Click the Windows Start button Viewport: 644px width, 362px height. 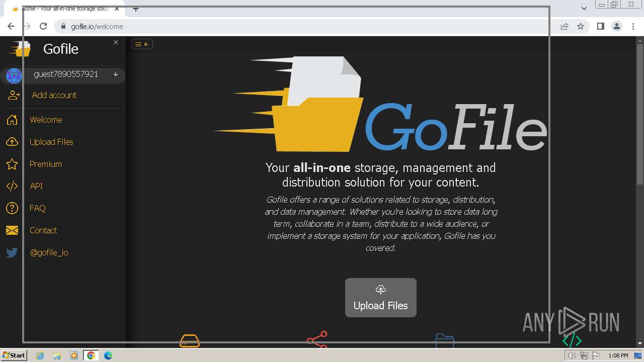[x=14, y=355]
